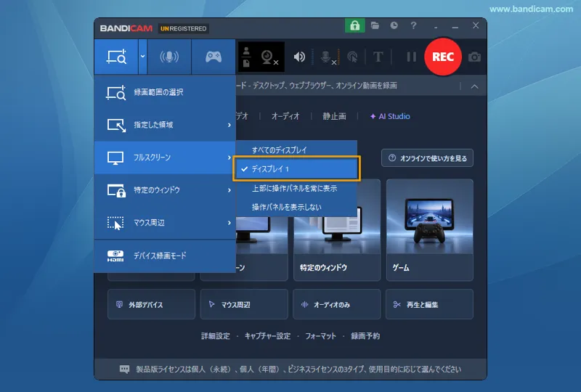581x392 pixels.
Task: Open オンラインで使い方を見る button
Action: pos(427,158)
